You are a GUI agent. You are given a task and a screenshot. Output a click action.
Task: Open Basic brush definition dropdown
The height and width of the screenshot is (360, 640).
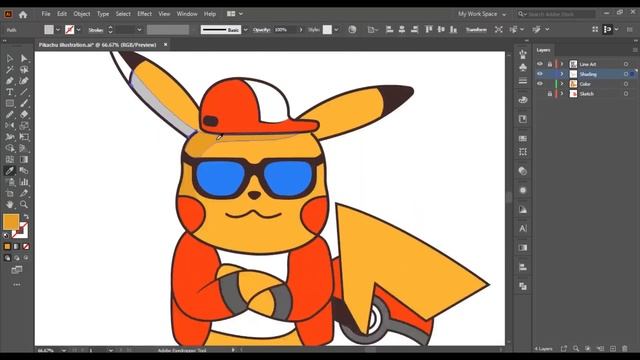(x=245, y=29)
